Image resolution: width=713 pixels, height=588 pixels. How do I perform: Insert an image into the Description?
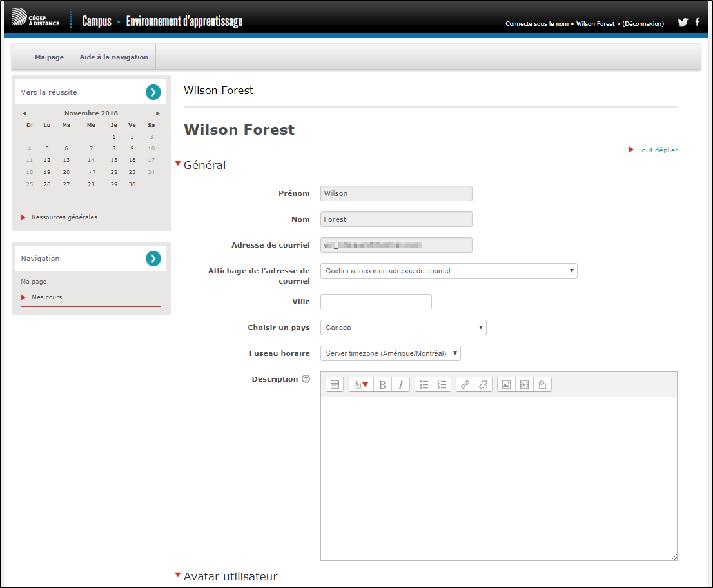pos(506,385)
